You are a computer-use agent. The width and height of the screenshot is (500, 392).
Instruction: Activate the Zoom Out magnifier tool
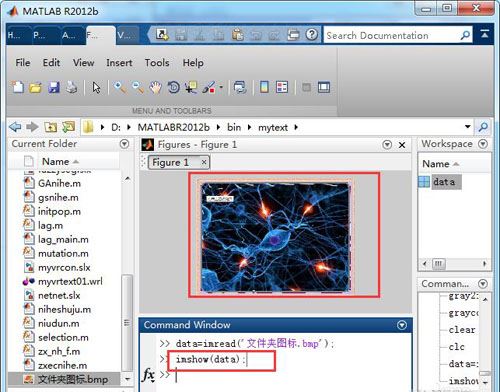tap(138, 88)
